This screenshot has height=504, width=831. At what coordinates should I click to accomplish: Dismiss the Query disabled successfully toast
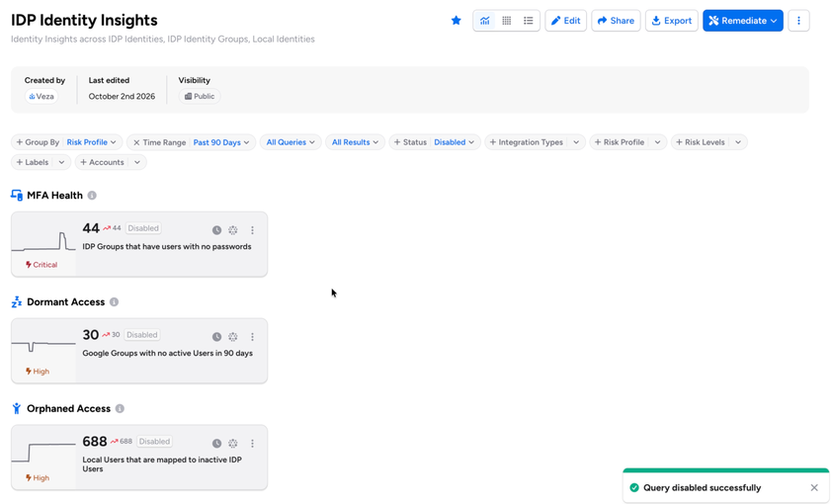814,487
